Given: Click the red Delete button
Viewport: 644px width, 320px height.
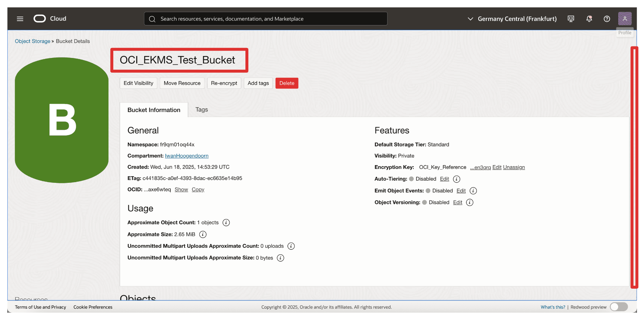Looking at the screenshot, I should (287, 83).
